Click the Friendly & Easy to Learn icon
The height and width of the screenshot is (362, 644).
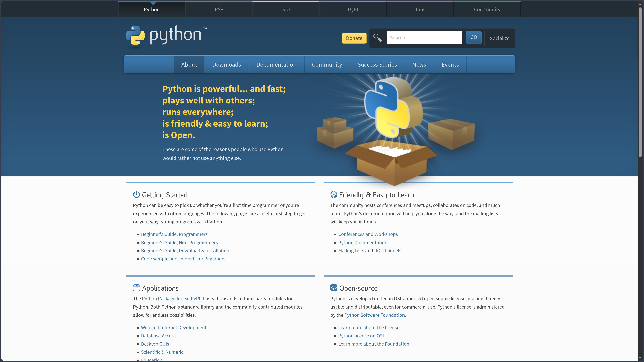334,194
